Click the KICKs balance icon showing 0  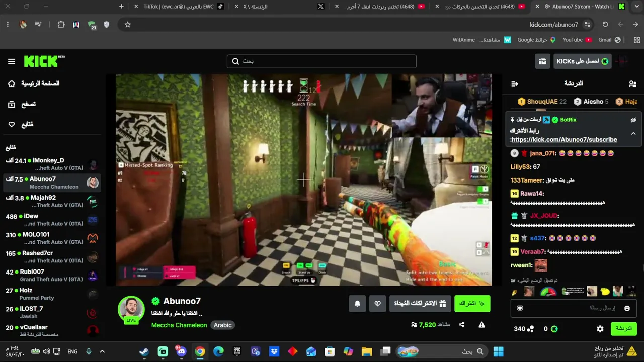click(554, 329)
